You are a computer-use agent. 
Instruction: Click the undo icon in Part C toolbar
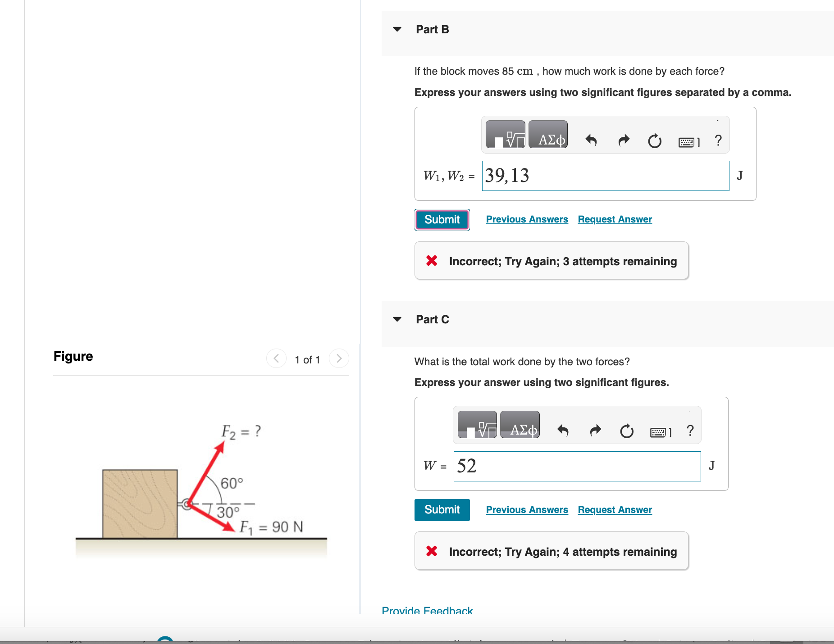pyautogui.click(x=563, y=431)
